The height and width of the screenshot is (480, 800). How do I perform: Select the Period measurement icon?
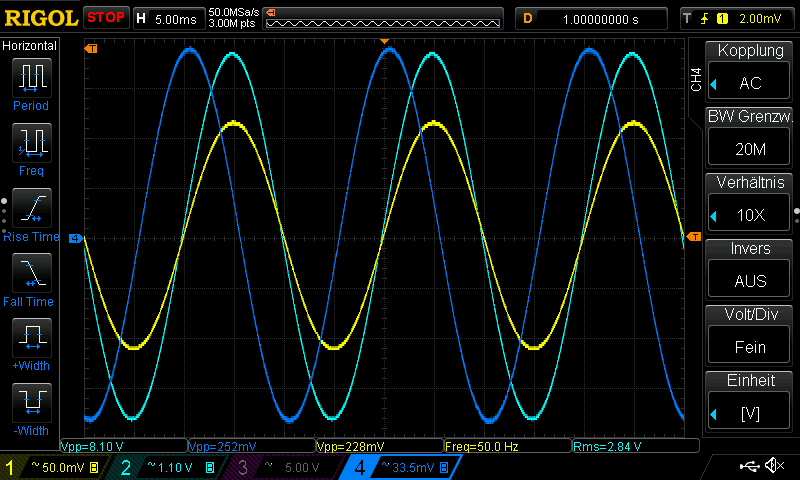click(x=32, y=78)
